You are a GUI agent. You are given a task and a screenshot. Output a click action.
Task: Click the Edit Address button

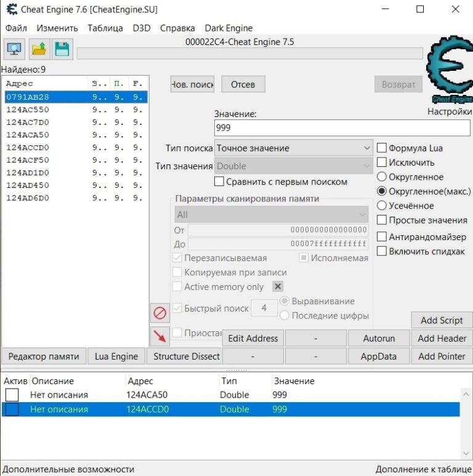tap(253, 338)
